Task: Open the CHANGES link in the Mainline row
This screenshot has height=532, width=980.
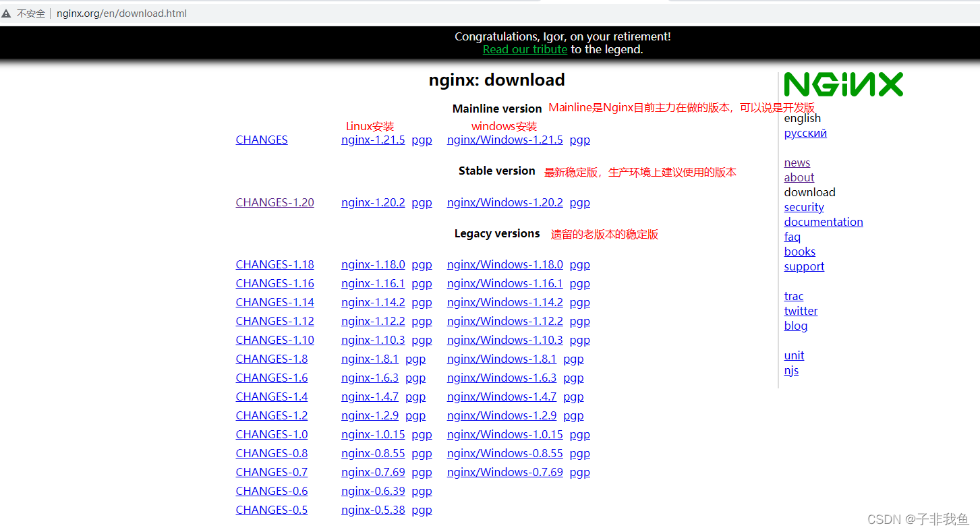Action: click(262, 140)
